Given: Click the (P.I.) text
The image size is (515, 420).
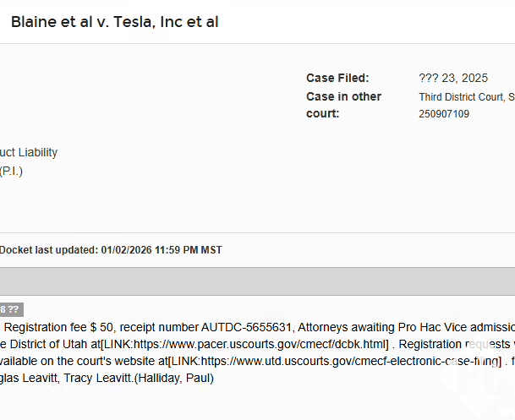Looking at the screenshot, I should (12, 172).
